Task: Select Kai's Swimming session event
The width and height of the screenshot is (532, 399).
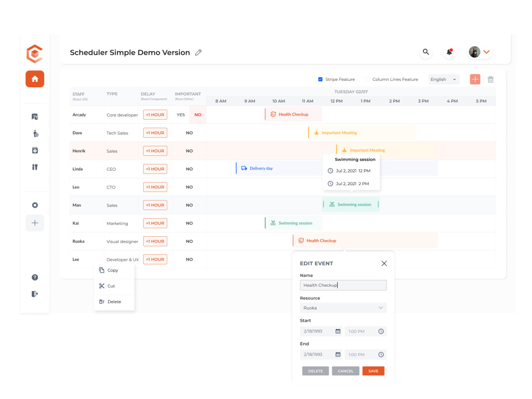Action: click(x=294, y=223)
